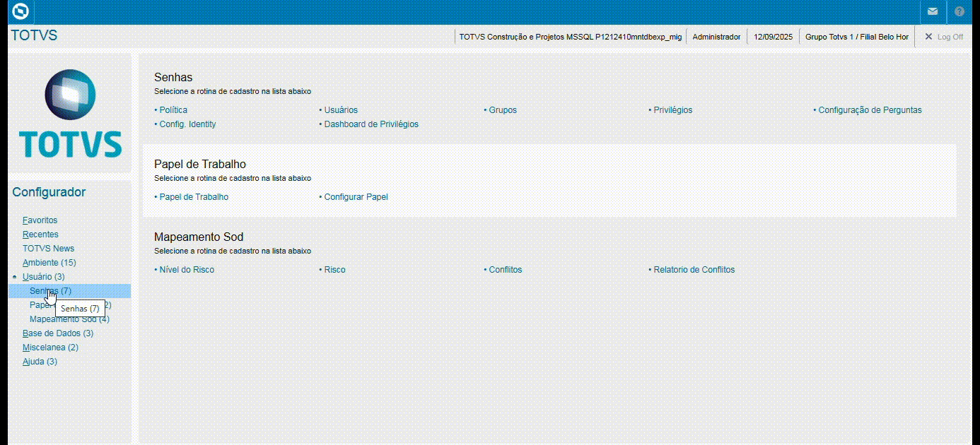Select Mapeamento Sod (4) submenu item
This screenshot has width=980, height=445.
[69, 319]
